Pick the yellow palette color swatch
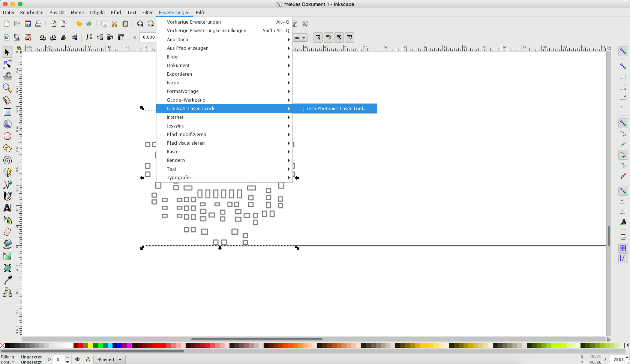The image size is (630, 364). point(90,345)
